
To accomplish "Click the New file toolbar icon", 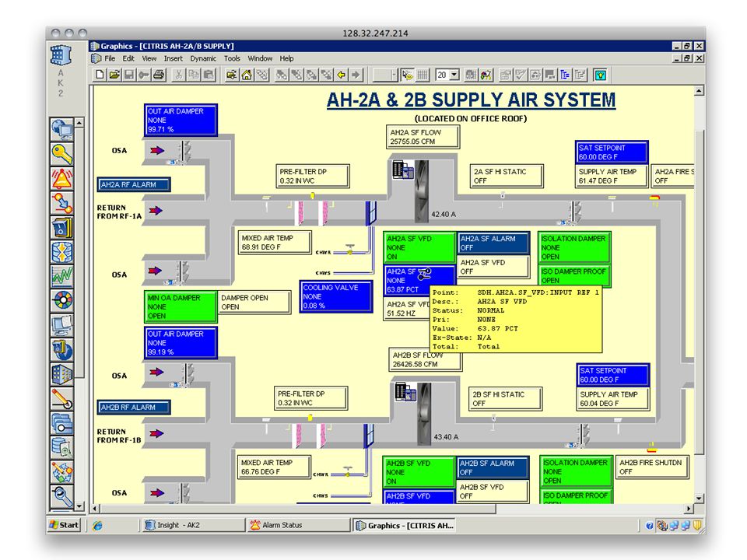I will pos(100,75).
